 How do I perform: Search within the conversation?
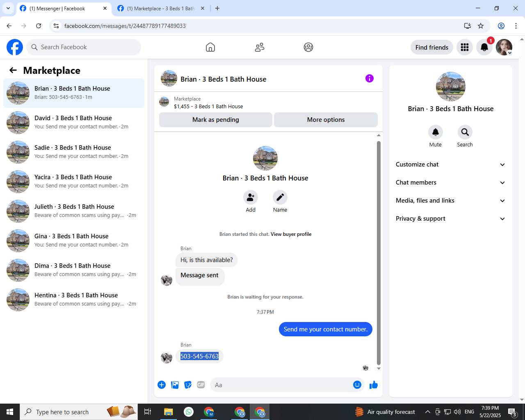point(465,132)
